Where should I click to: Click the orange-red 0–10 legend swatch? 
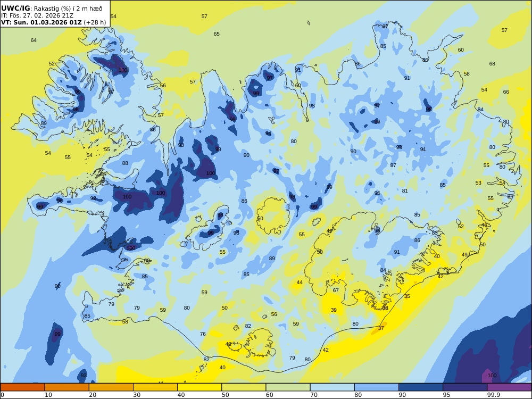(x=22, y=387)
